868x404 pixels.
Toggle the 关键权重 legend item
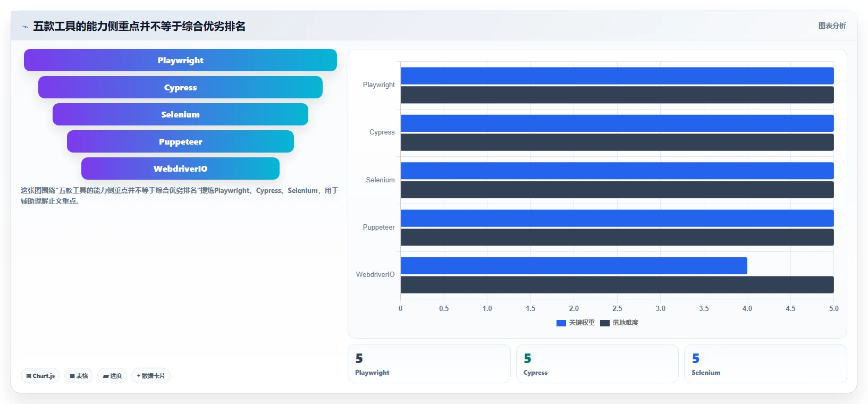(x=576, y=323)
